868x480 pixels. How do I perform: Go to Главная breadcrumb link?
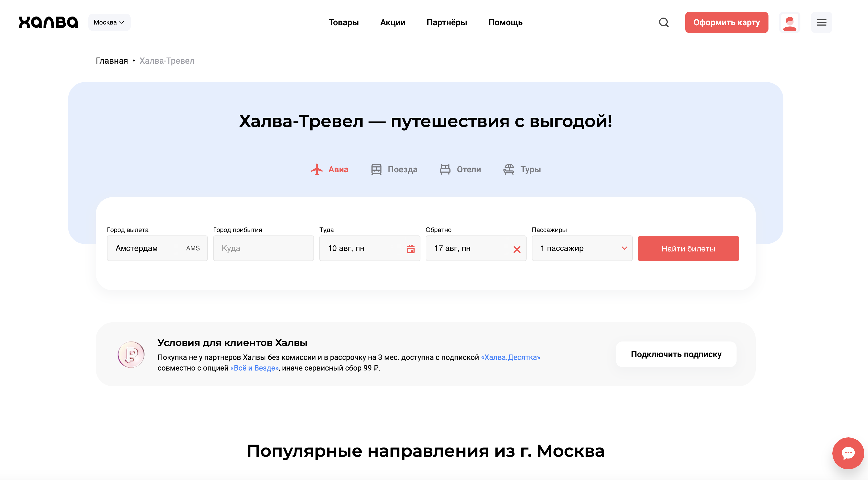pyautogui.click(x=111, y=61)
